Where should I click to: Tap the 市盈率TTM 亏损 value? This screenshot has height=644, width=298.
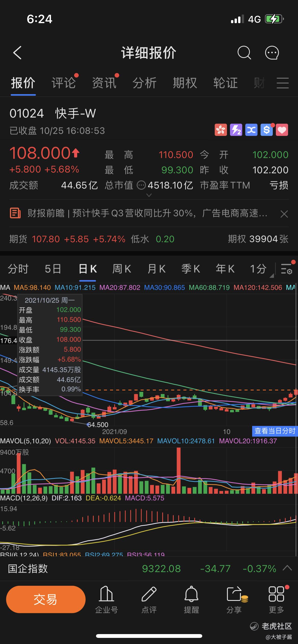click(x=244, y=185)
